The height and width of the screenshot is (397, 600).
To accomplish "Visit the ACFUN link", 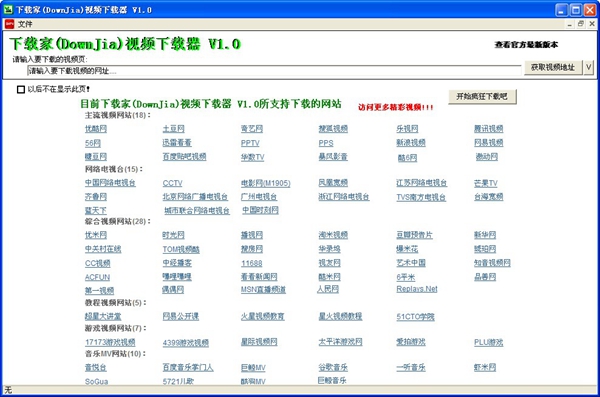I will tap(97, 277).
